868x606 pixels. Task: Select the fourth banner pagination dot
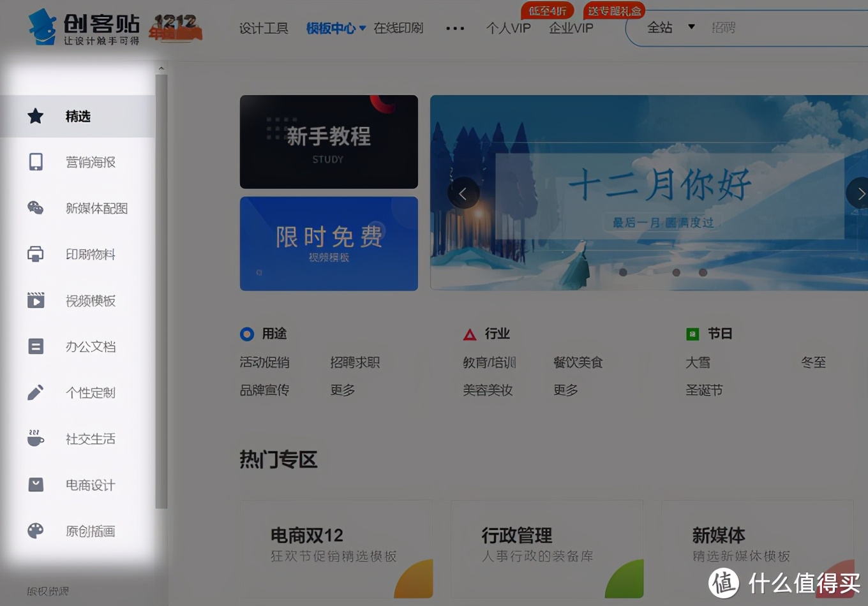pyautogui.click(x=703, y=272)
